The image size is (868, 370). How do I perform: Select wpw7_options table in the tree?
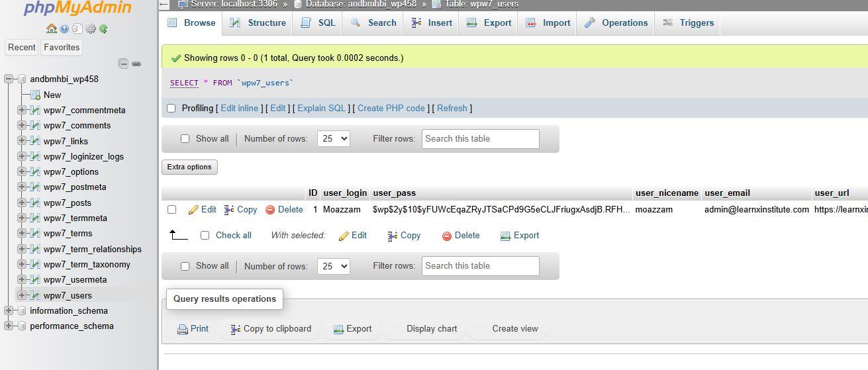click(71, 171)
